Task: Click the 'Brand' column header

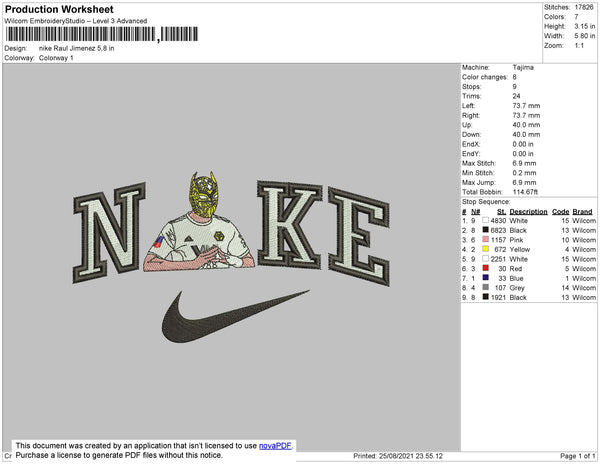Action: [x=582, y=212]
